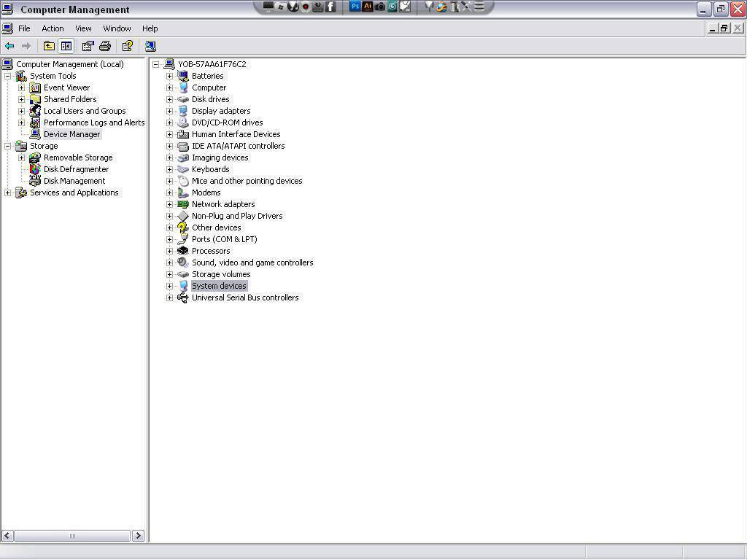747x560 pixels.
Task: Collapse the Storage node
Action: 7,146
